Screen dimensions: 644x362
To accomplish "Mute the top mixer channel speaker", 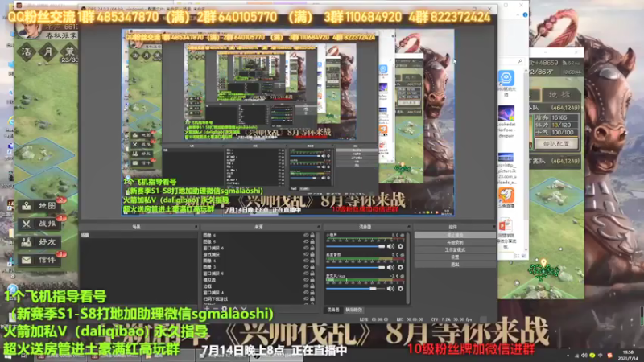I will 390,246.
